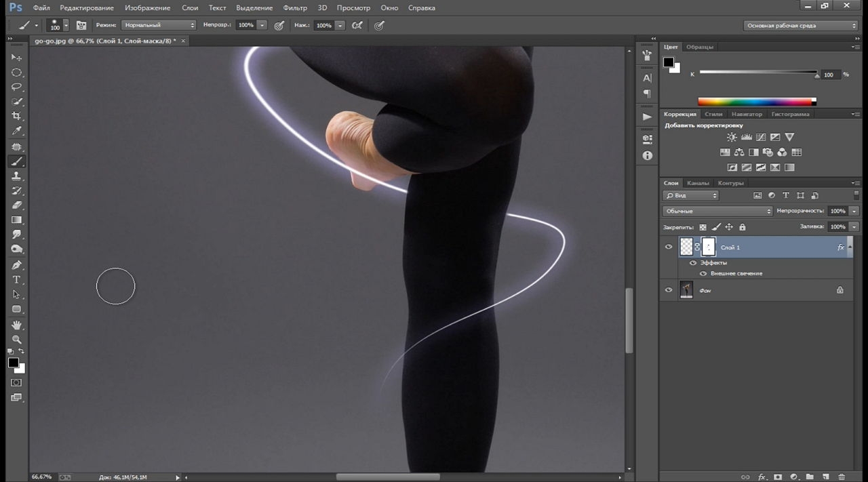Open layer Заливка dropdown arrow
The width and height of the screenshot is (868, 482).
pos(854,226)
